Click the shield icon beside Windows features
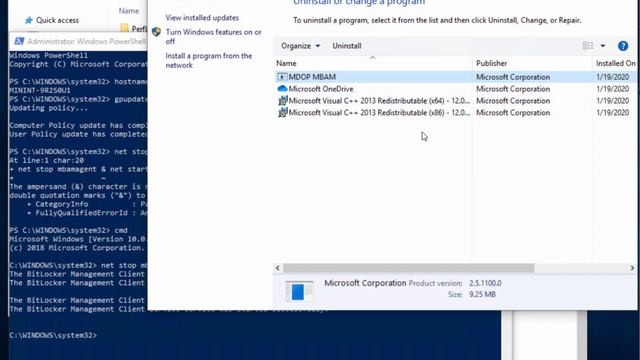This screenshot has height=360, width=640. point(156,32)
